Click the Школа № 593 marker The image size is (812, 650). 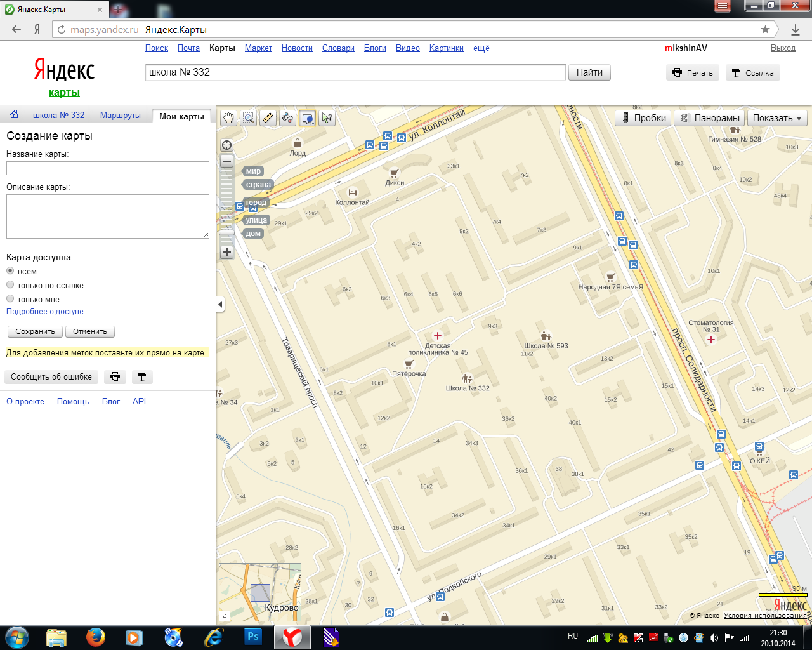546,336
